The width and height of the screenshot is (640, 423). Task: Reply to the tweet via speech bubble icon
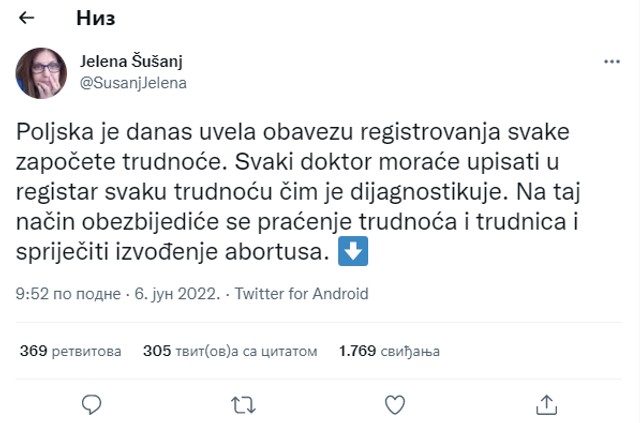92,404
